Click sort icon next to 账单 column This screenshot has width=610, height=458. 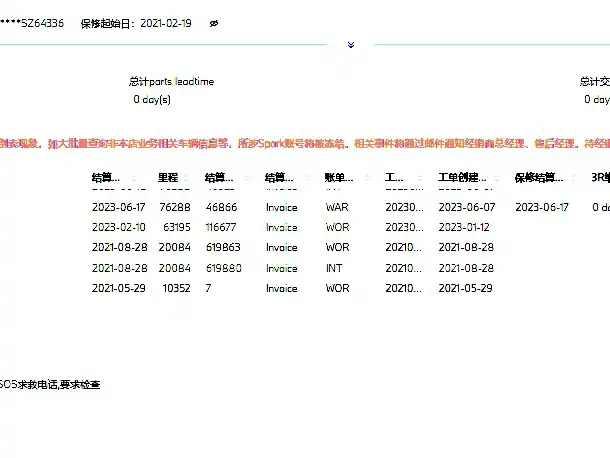367,178
